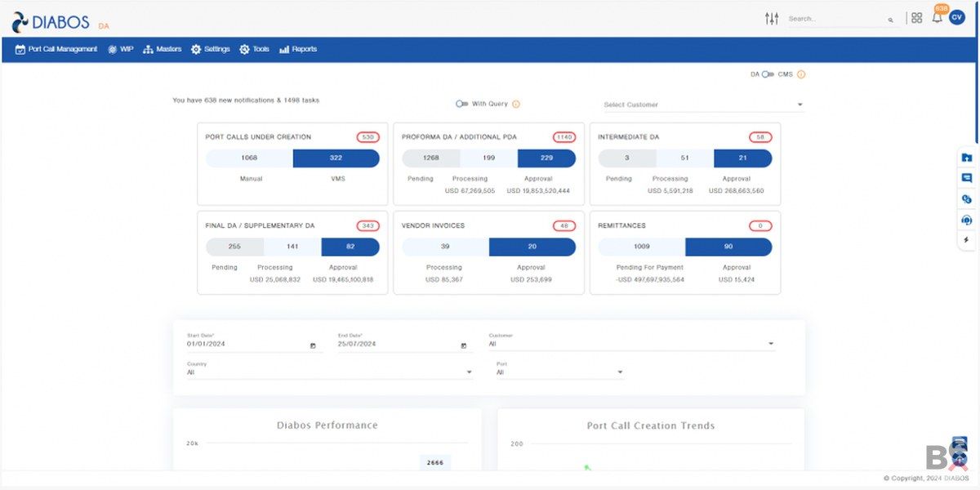Click the Search input field
This screenshot has width=980, height=490.
836,19
